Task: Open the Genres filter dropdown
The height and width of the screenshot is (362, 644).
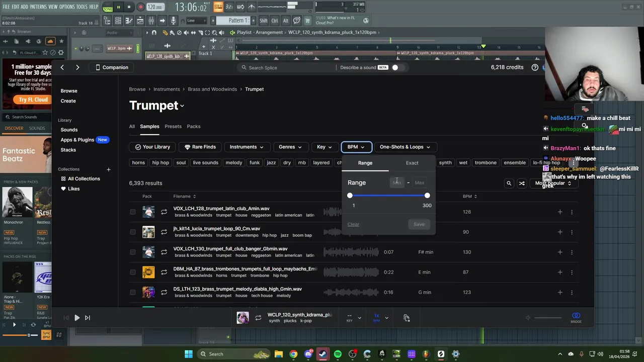Action: click(290, 147)
